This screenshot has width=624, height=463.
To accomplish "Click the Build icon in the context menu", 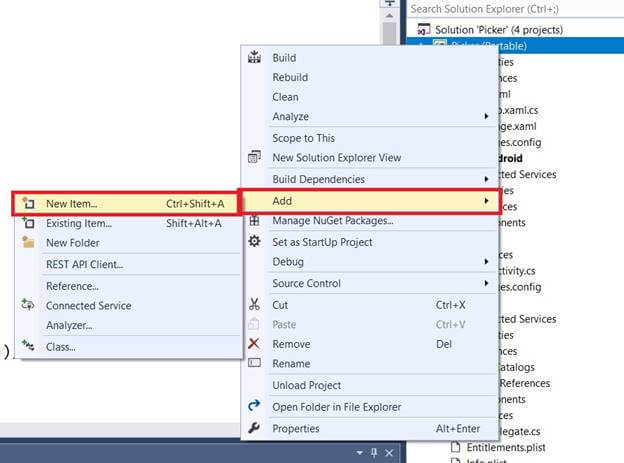I will pos(254,57).
